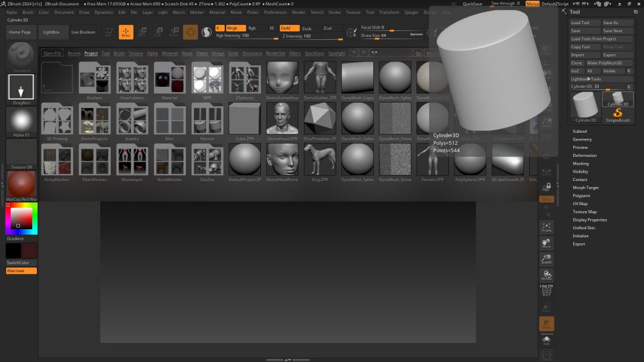This screenshot has width=644, height=362.
Task: Expand the Texture Map subpalette
Action: (x=584, y=212)
